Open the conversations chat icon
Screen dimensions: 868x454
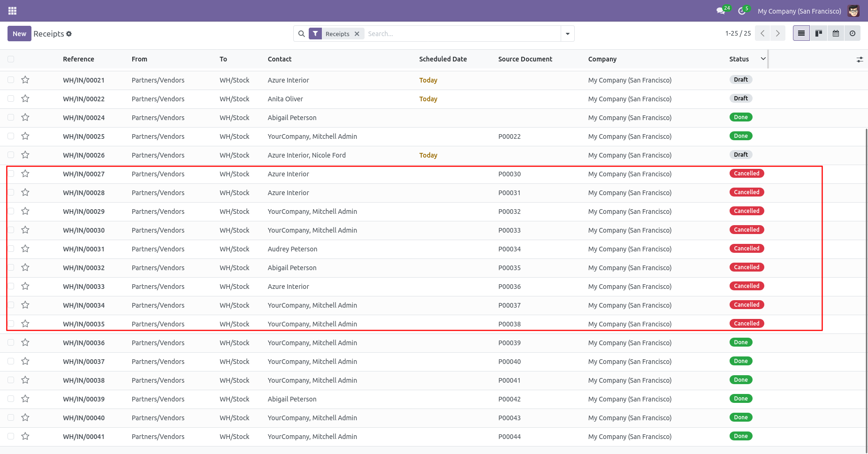pyautogui.click(x=721, y=11)
